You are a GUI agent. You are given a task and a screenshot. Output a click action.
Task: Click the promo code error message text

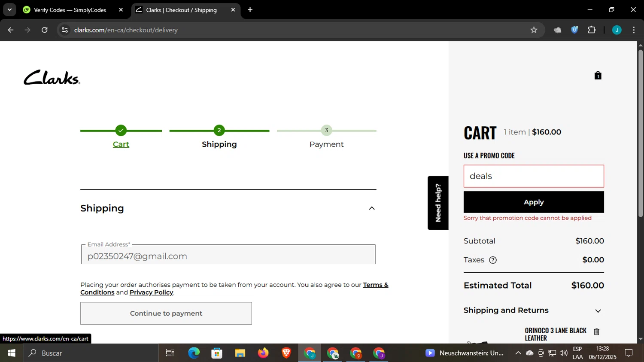pyautogui.click(x=528, y=218)
